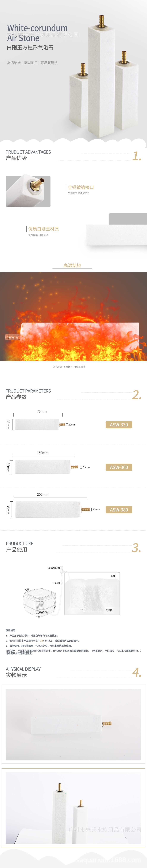Screen dimensions: 147x868
Task: Click the gold section number 2
Action: (137, 395)
